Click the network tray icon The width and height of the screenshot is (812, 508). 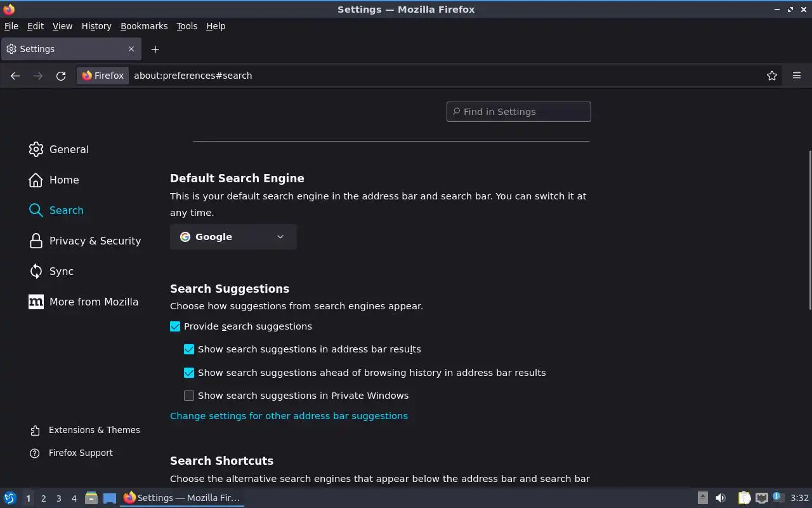(x=762, y=498)
